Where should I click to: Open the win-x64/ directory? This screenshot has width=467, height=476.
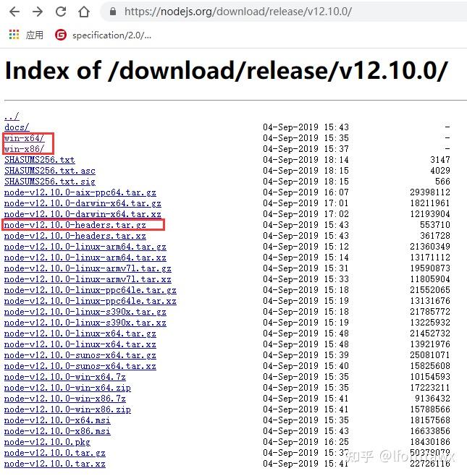click(x=24, y=138)
